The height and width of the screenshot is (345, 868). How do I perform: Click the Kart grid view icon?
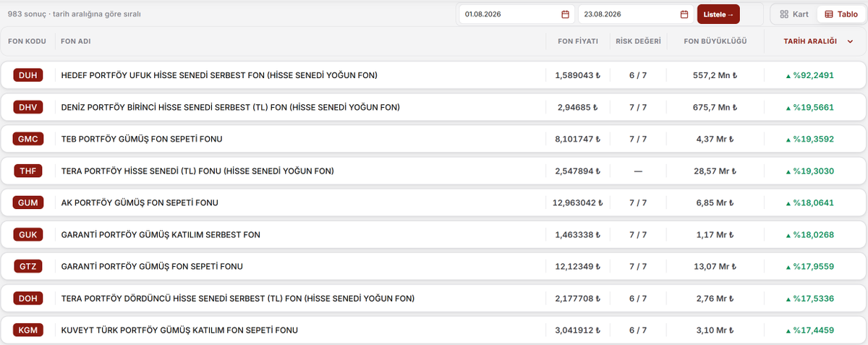pos(784,14)
